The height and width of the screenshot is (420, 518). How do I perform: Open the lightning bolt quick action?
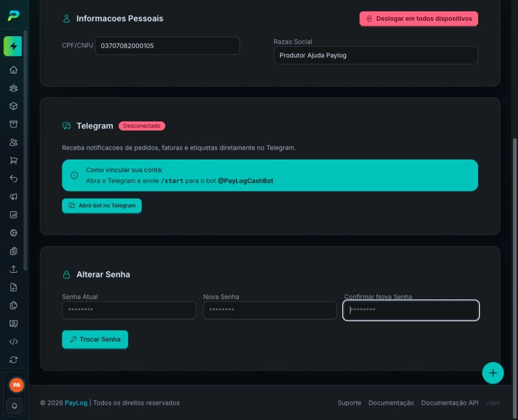point(13,46)
